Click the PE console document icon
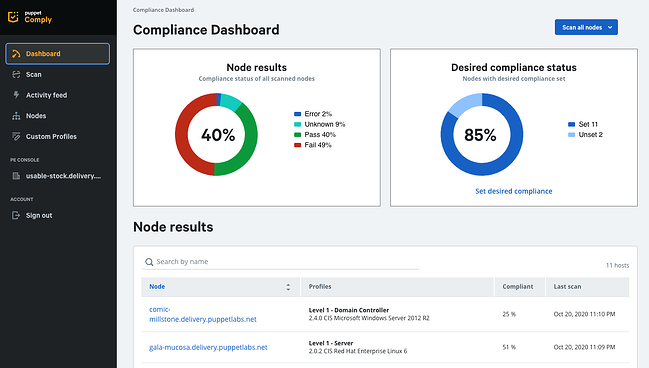 (x=16, y=176)
